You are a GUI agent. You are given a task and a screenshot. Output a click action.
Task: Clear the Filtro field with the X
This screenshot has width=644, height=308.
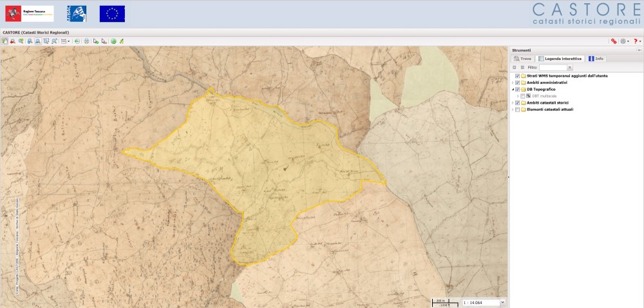(570, 68)
